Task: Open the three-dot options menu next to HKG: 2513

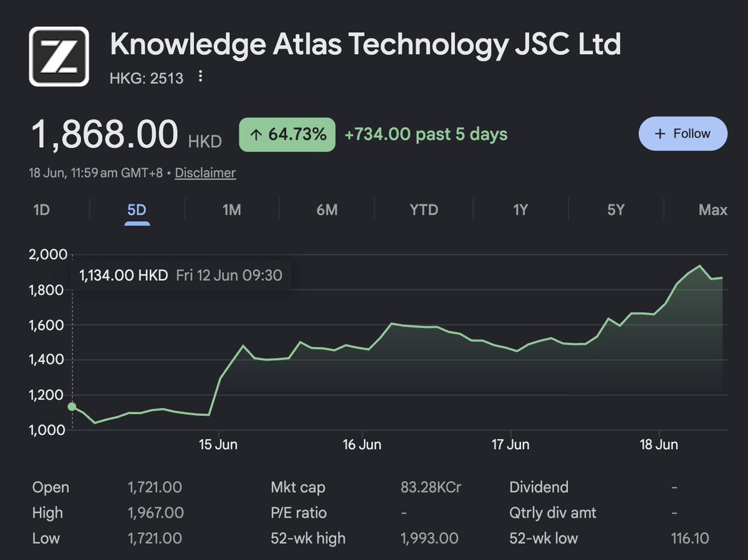Action: (200, 77)
